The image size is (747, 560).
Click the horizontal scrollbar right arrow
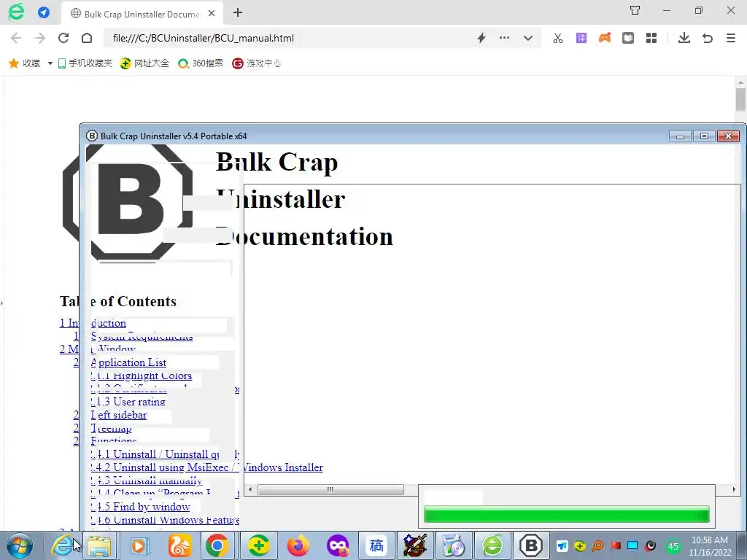tap(734, 489)
